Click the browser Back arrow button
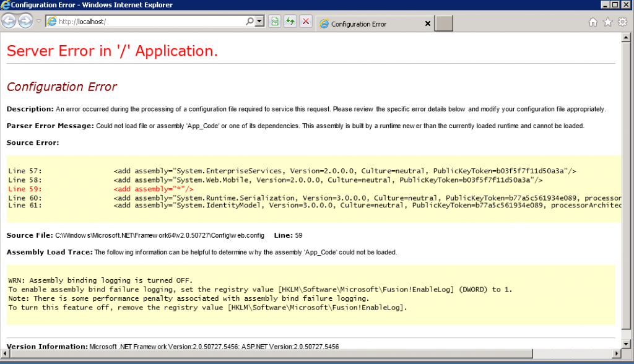This screenshot has width=634, height=364. point(9,22)
